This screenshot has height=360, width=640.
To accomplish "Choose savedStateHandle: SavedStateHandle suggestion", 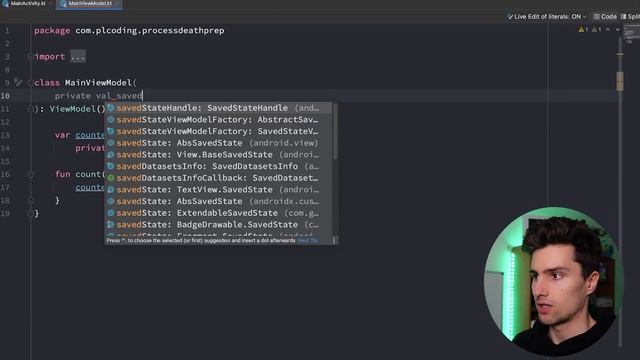I will (x=219, y=108).
